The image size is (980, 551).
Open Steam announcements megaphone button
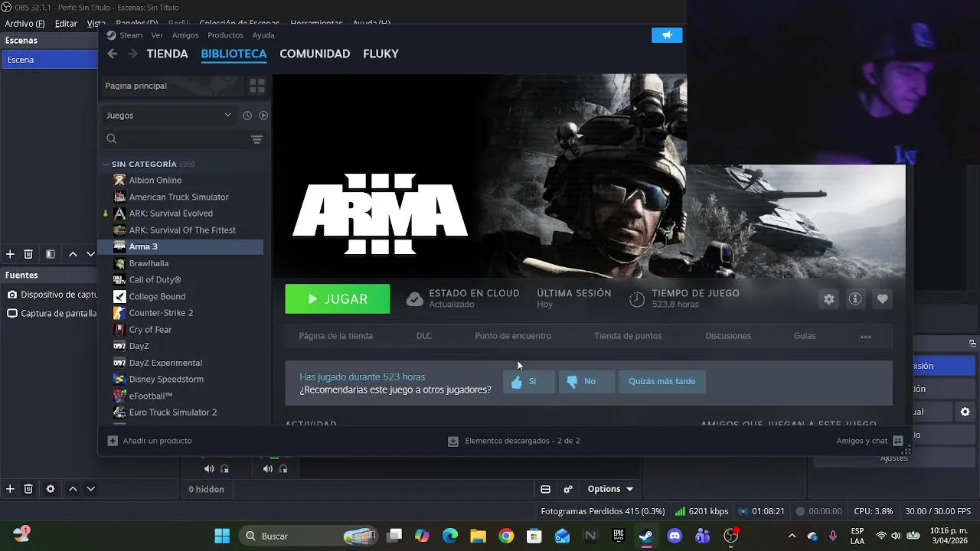coord(667,35)
